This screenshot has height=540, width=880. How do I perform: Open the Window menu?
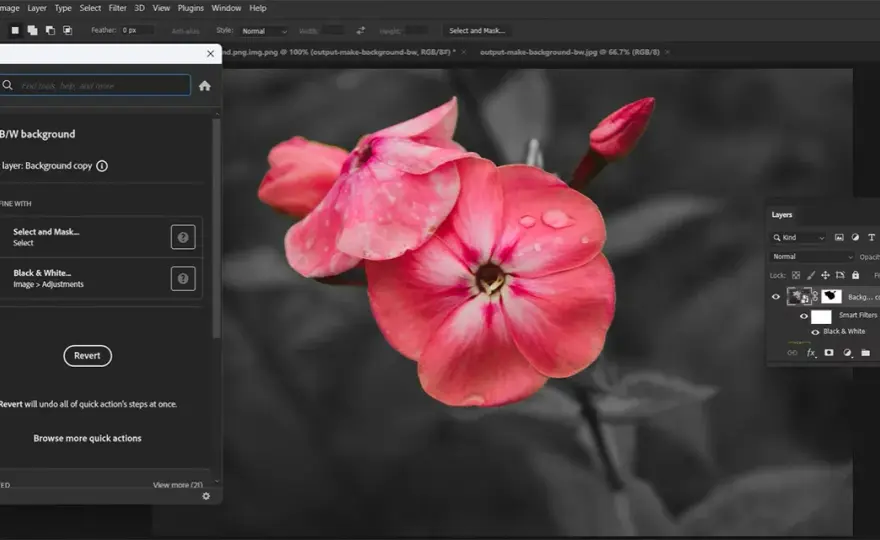click(x=226, y=8)
